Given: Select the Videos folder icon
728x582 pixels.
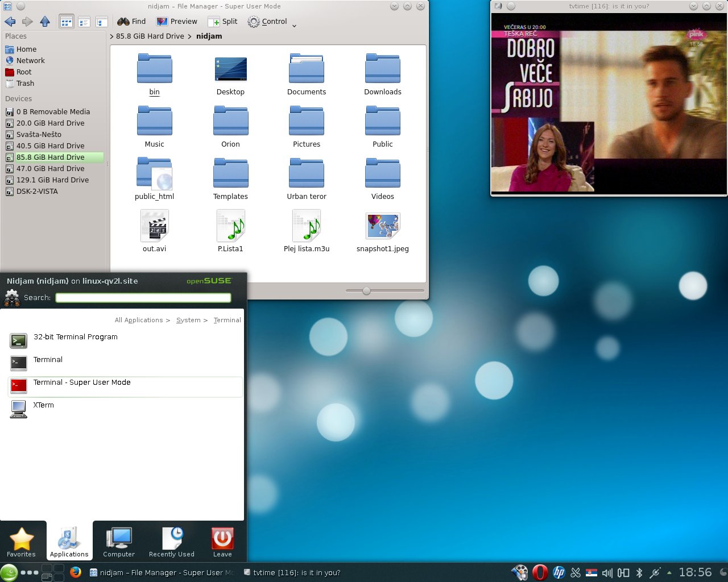Looking at the screenshot, I should 383,173.
